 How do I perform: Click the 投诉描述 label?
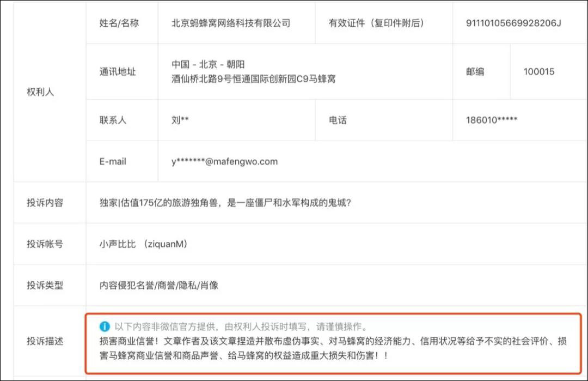(x=45, y=341)
